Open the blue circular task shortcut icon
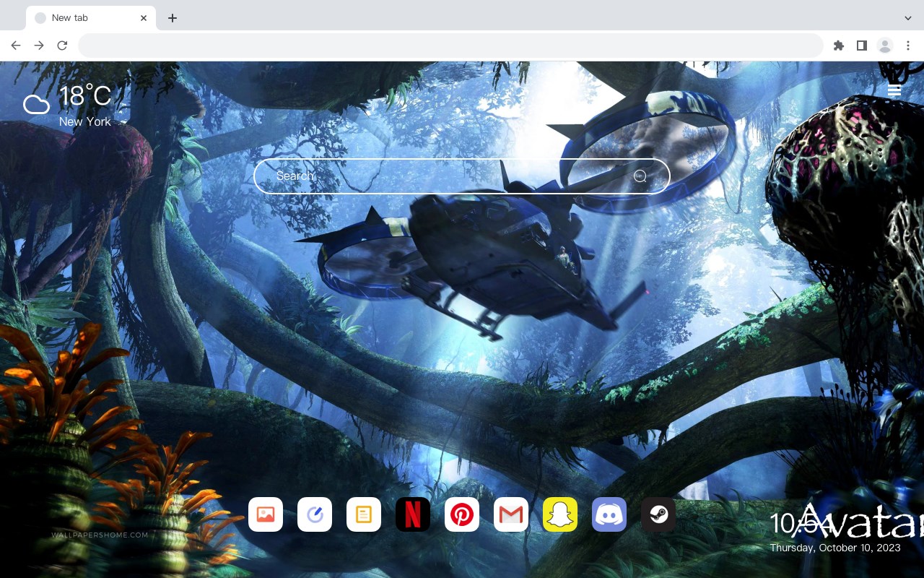The image size is (924, 578). coord(315,514)
